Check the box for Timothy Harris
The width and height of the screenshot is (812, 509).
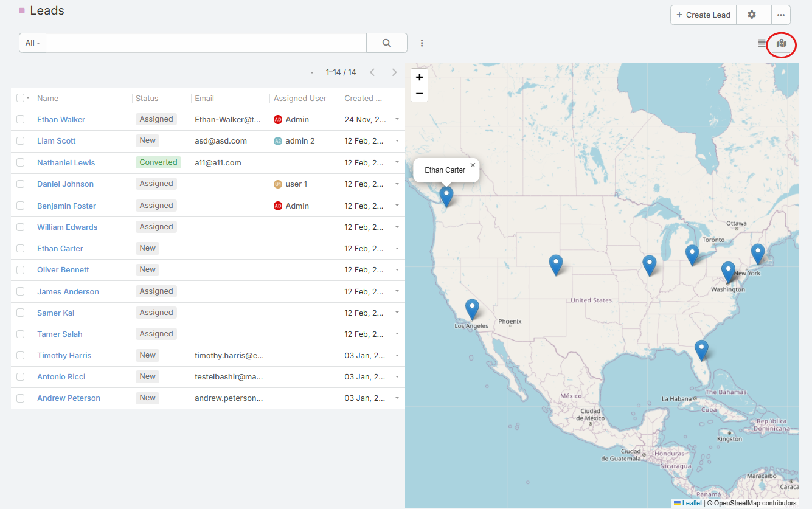click(x=21, y=355)
